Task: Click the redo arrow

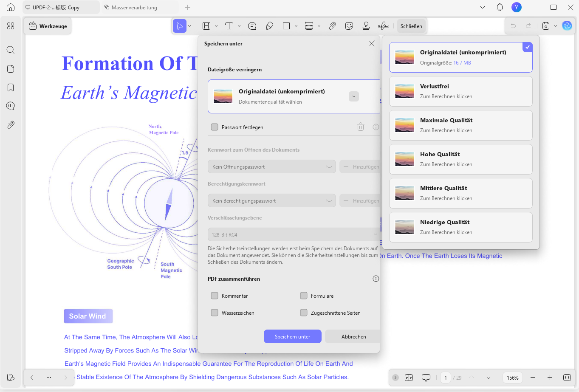Action: 528,26
